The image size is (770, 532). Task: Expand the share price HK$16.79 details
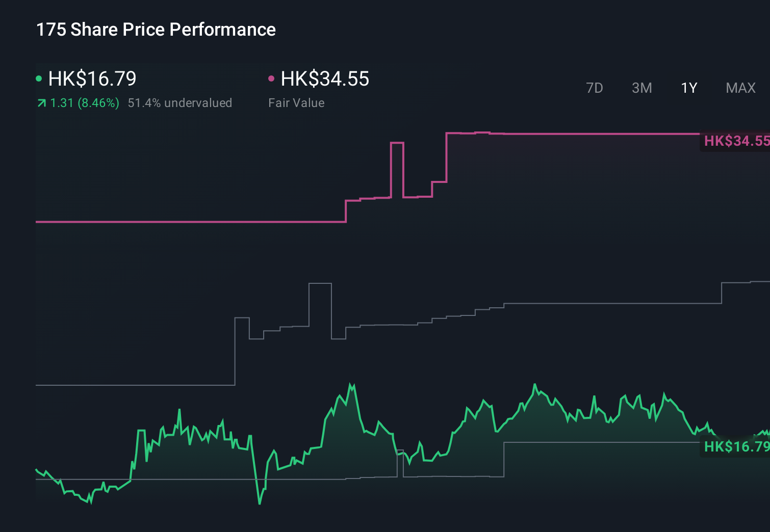point(91,79)
